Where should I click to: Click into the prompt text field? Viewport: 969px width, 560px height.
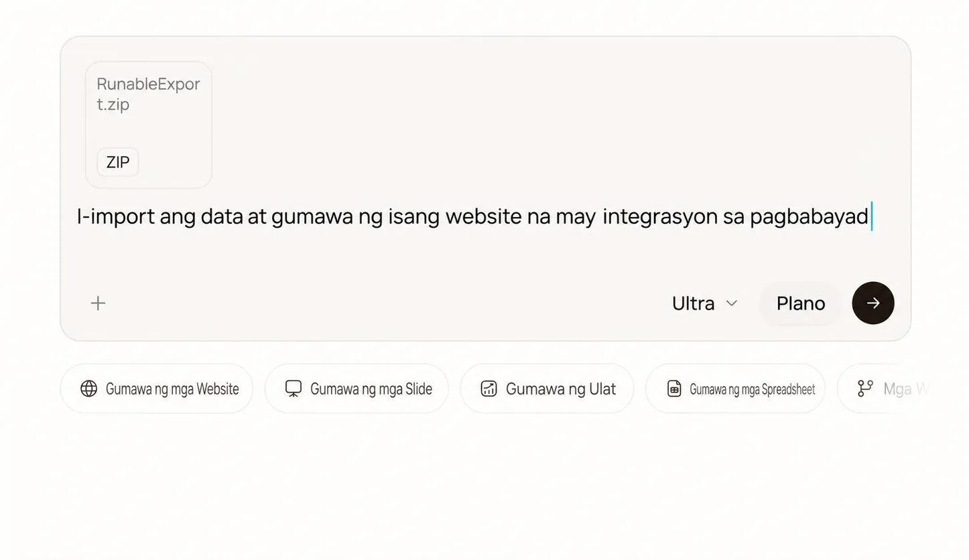click(x=474, y=217)
